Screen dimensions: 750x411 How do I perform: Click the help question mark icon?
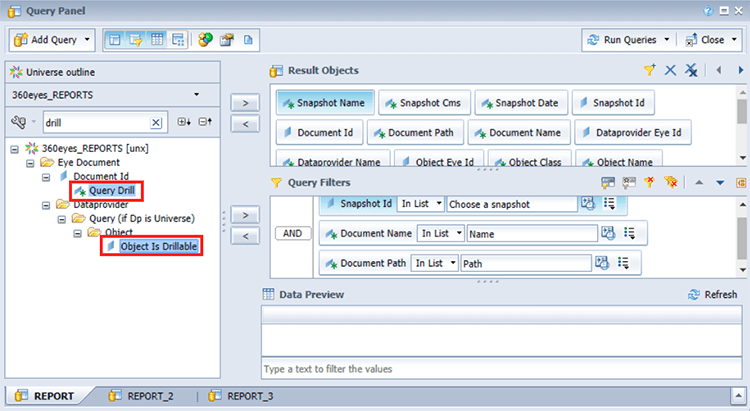click(x=708, y=11)
